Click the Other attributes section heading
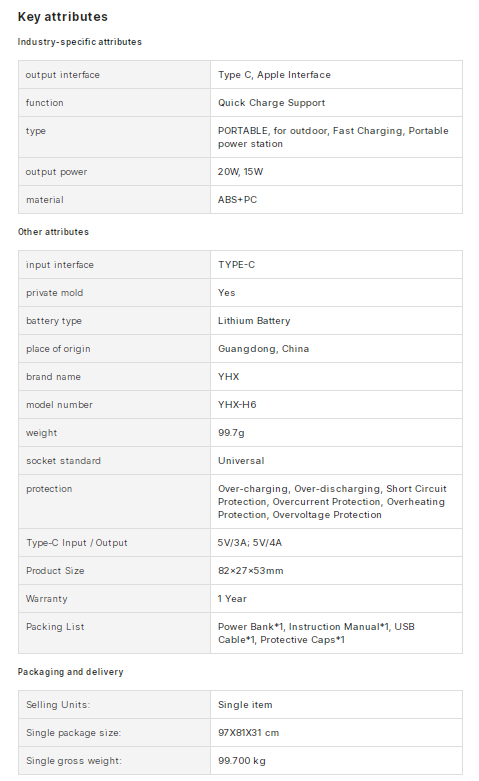 coord(53,232)
